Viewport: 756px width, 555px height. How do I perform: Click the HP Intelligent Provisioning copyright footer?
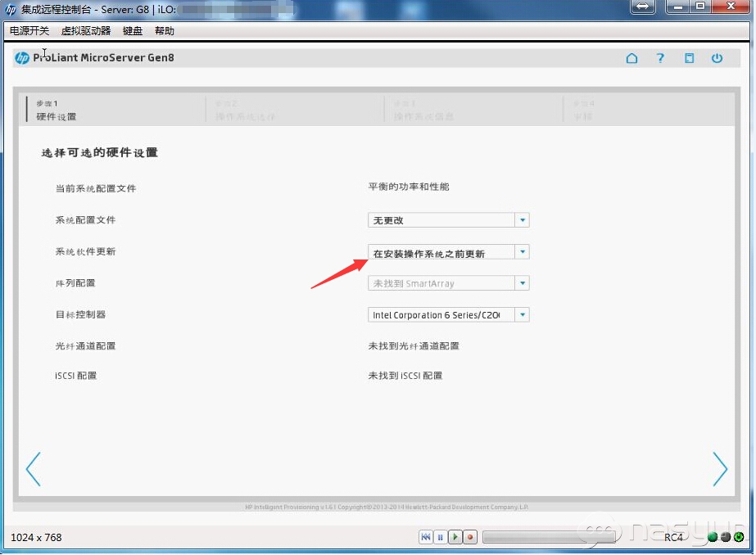(x=387, y=507)
